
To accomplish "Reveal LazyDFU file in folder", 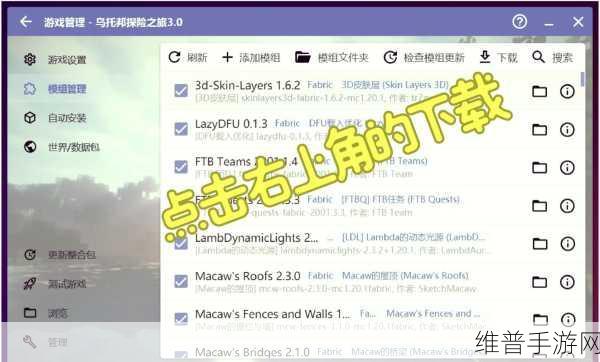I will coord(540,130).
